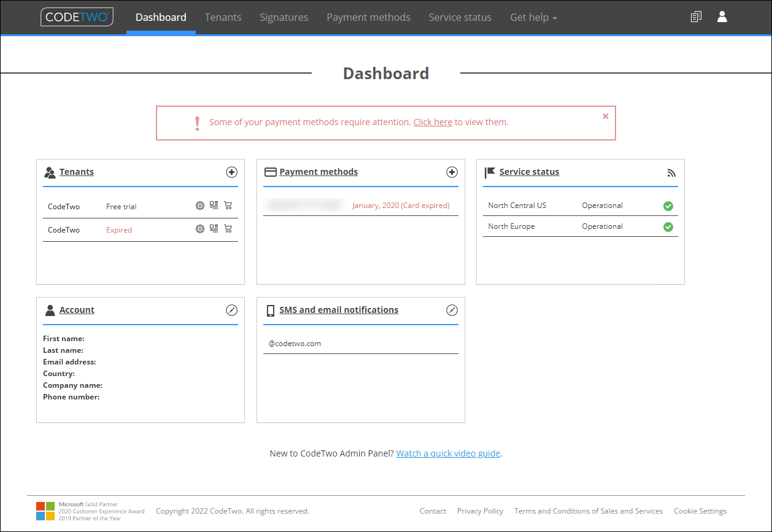Edit Account details with pencil icon

[231, 310]
